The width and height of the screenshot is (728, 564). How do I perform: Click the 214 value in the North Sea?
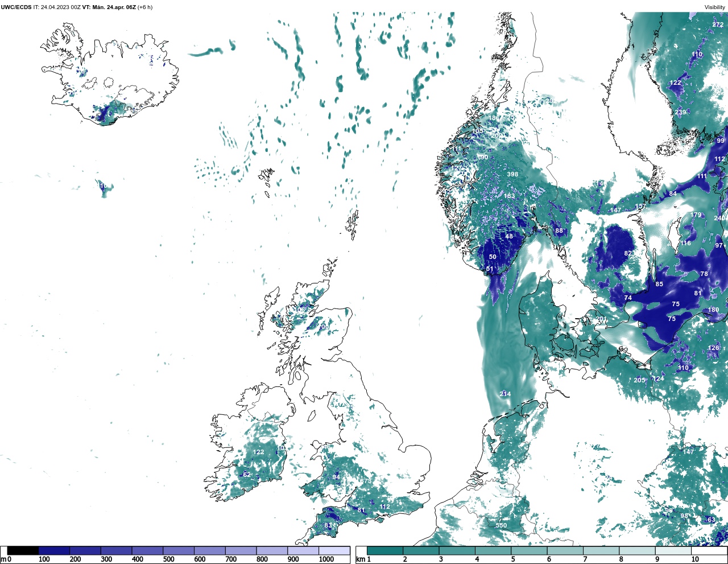505,394
